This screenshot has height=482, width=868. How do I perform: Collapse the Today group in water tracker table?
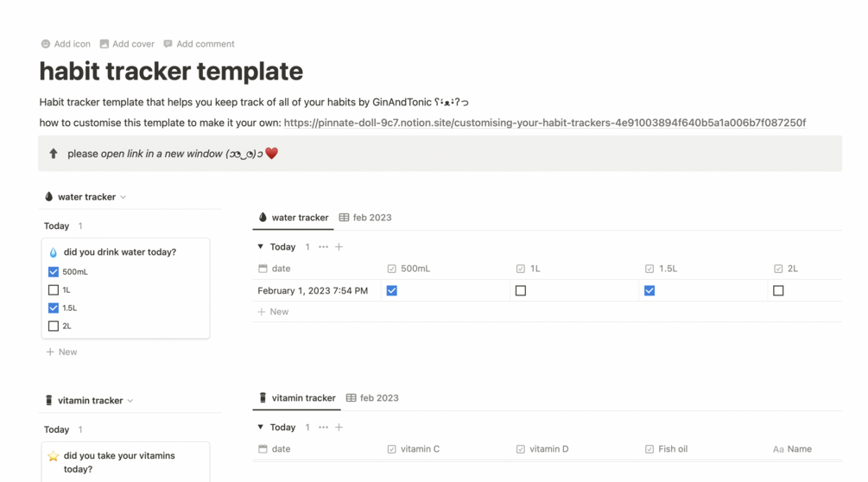pos(261,247)
